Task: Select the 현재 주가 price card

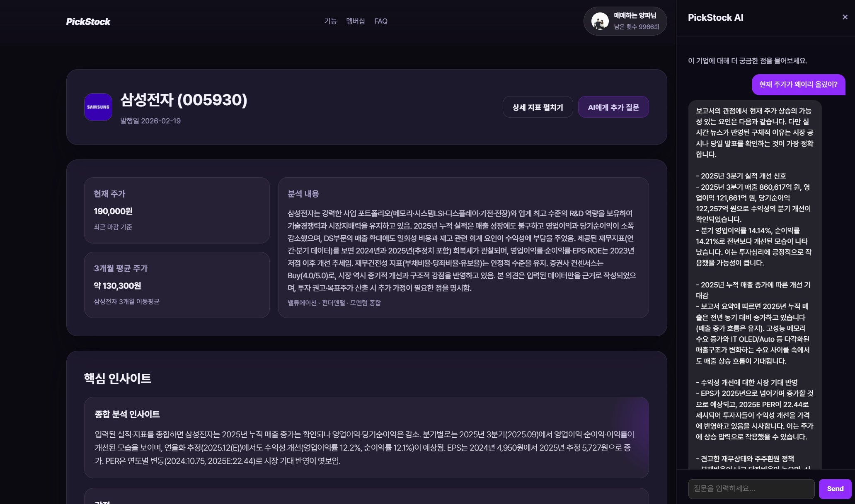Action: pos(177,210)
